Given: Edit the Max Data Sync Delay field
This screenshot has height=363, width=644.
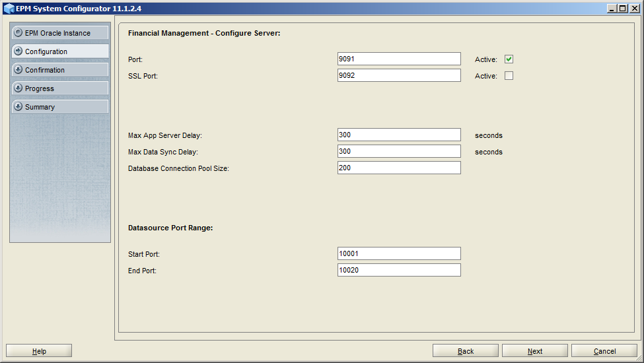Looking at the screenshot, I should [x=399, y=151].
